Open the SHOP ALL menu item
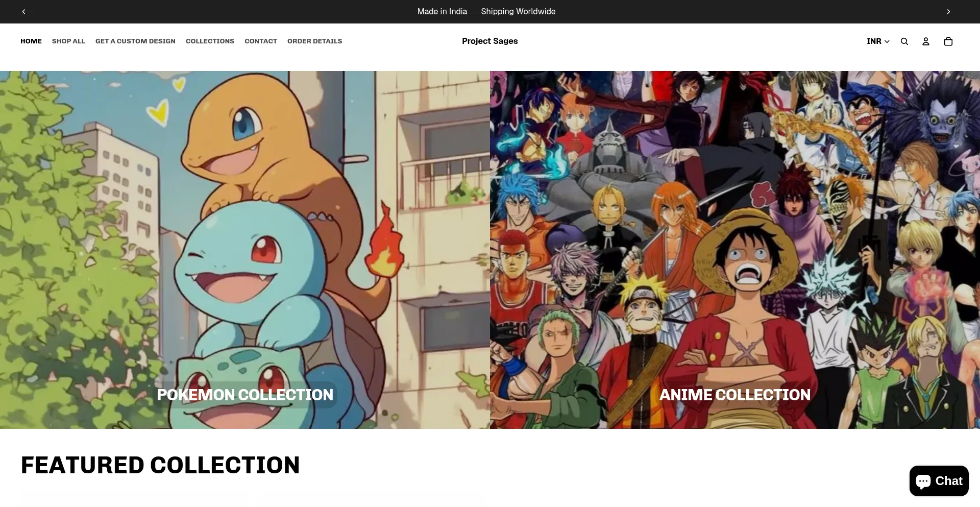 [68, 41]
